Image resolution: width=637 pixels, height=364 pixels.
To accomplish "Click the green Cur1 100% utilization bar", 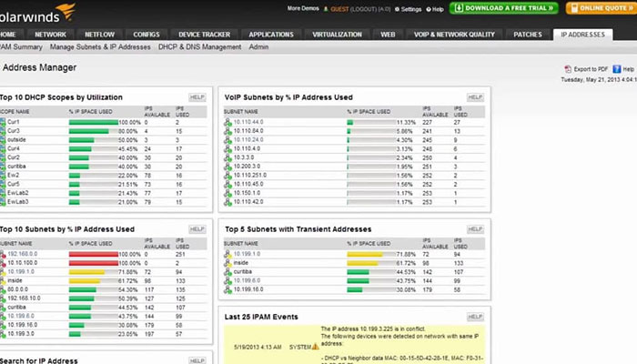I will point(94,122).
